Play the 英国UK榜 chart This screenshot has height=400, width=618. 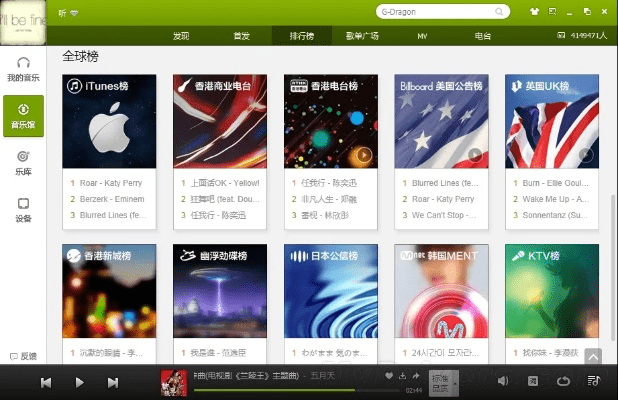coord(586,154)
